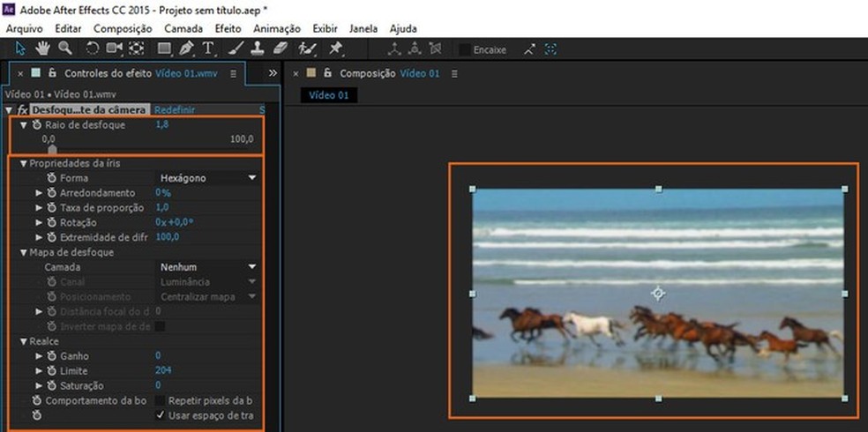Enable Repetir pixels da borda checkbox

tap(160, 400)
